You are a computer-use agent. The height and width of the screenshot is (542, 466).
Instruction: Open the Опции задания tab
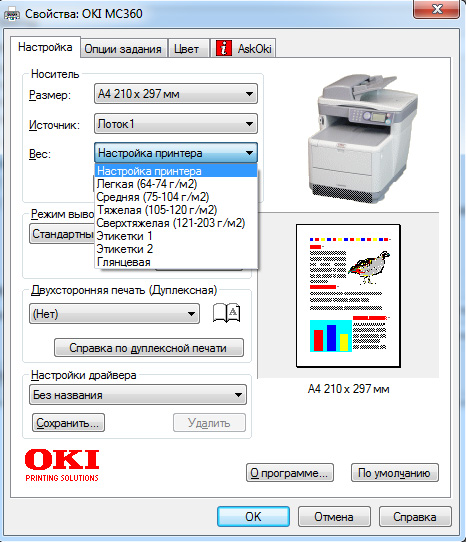tap(123, 49)
